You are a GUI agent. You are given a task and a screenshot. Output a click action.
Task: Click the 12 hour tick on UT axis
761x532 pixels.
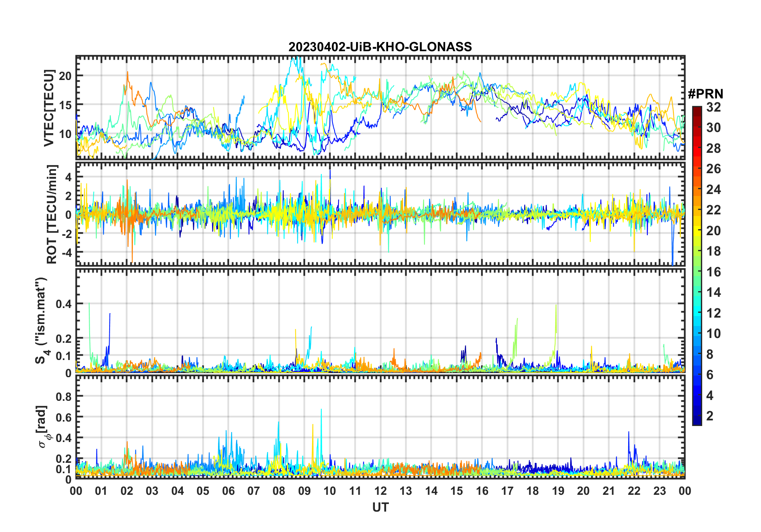(380, 491)
